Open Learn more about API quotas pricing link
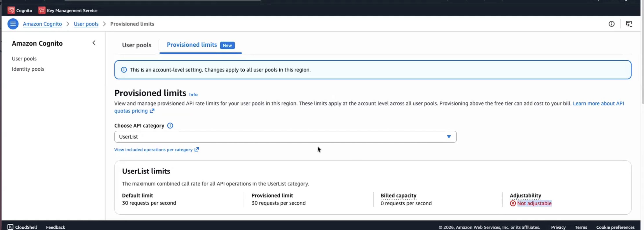644x230 pixels. tap(598, 104)
